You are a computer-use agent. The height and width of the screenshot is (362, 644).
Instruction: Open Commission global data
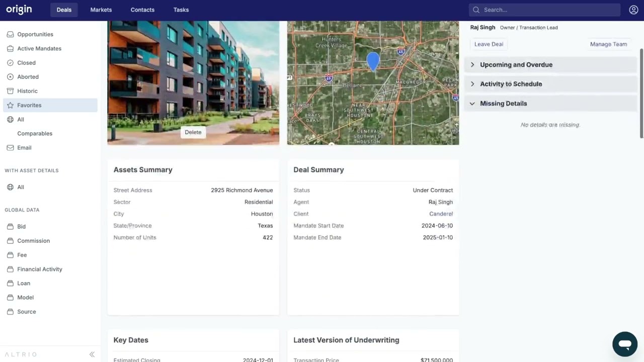click(33, 241)
